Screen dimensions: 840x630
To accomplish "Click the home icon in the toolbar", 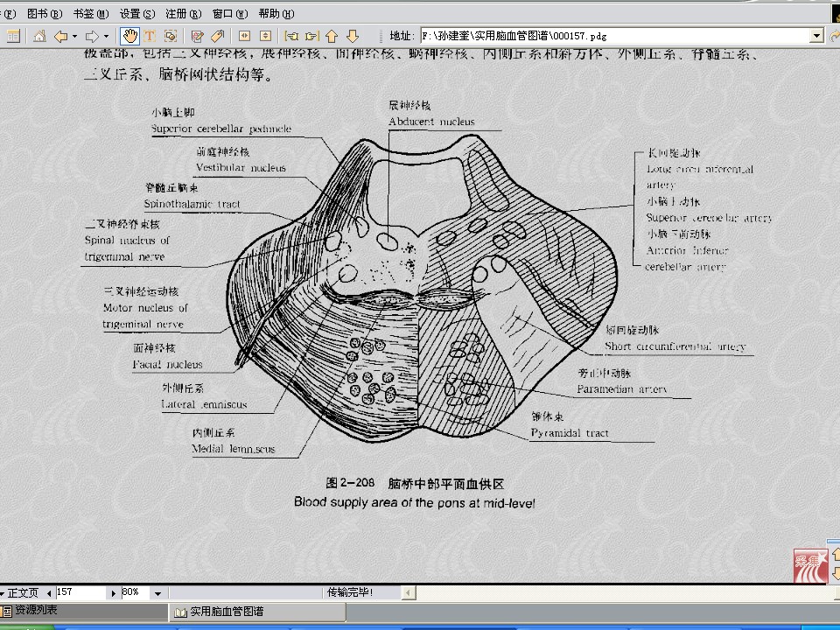I will tap(40, 36).
